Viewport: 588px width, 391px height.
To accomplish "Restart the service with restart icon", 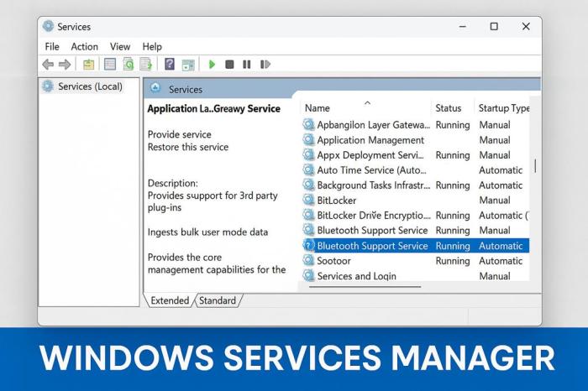I will pos(265,65).
